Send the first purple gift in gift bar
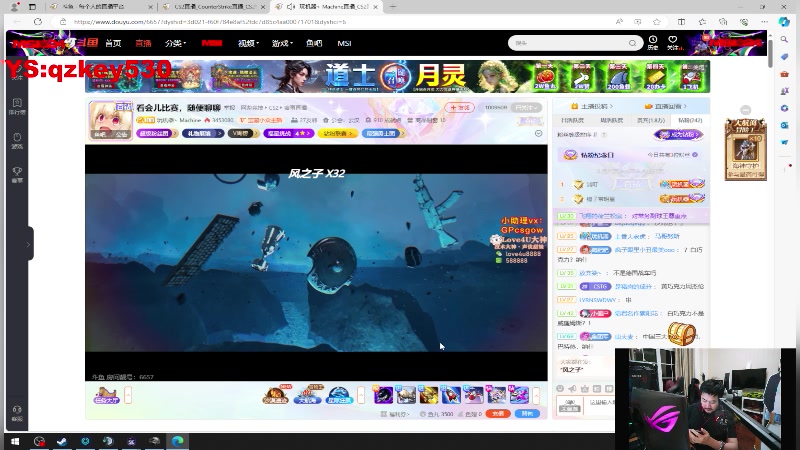Image resolution: width=800 pixels, height=450 pixels. click(x=383, y=395)
